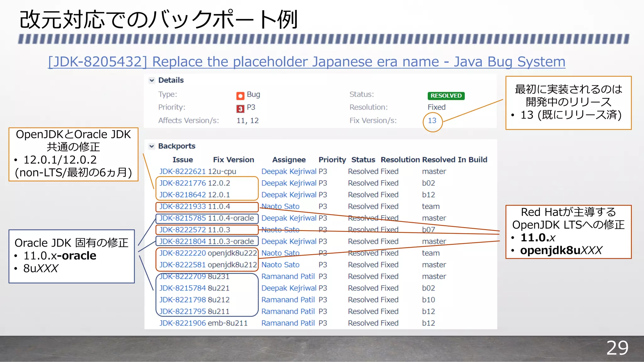Open the JDK-8205432 Java Bug System link
Image resolution: width=644 pixels, height=362 pixels.
click(307, 62)
